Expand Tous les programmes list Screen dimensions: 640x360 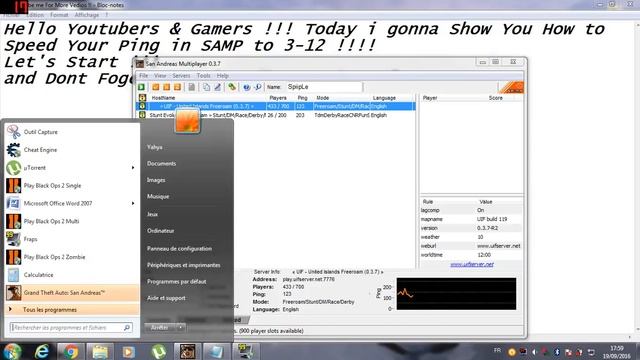[x=72, y=310]
